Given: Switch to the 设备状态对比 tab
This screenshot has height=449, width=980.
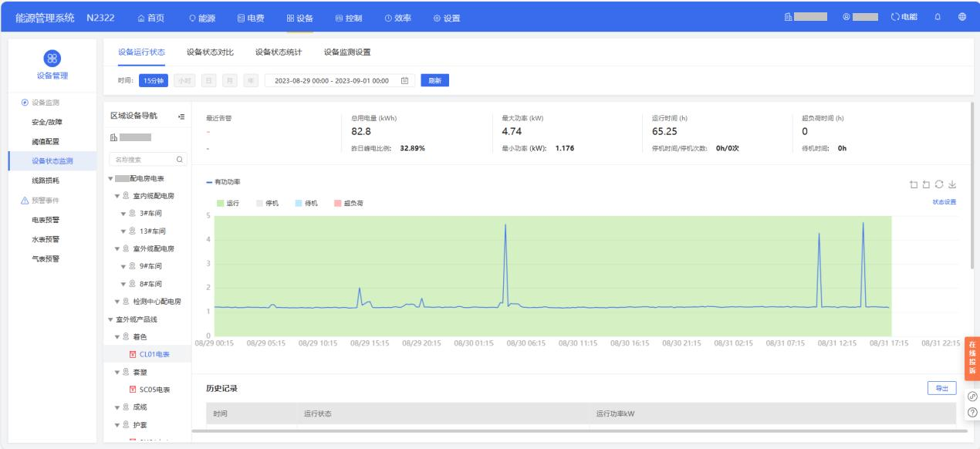Looking at the screenshot, I should tap(210, 52).
